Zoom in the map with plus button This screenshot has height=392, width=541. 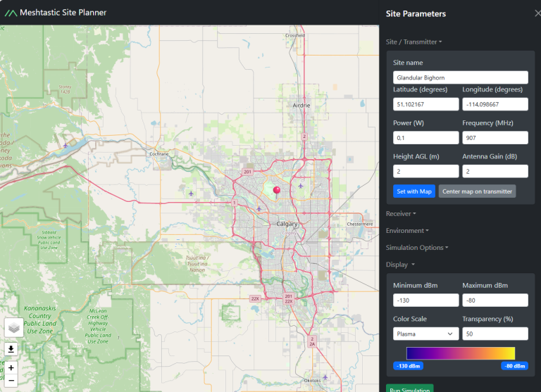(11, 367)
